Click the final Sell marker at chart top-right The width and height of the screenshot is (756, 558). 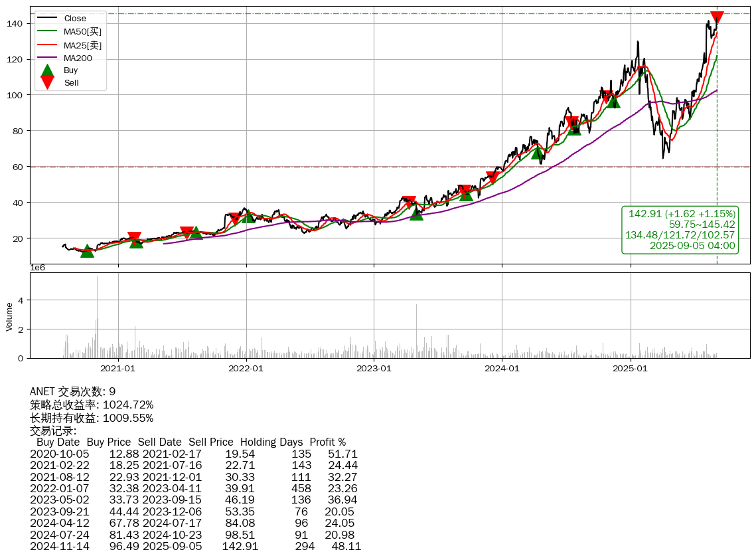pyautogui.click(x=717, y=18)
